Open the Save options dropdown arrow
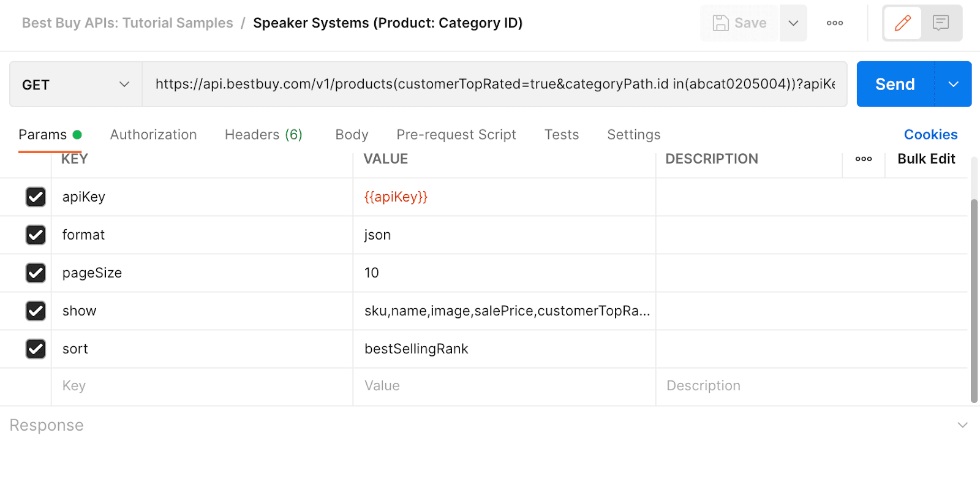Screen dimensions: 980x479 (x=793, y=23)
